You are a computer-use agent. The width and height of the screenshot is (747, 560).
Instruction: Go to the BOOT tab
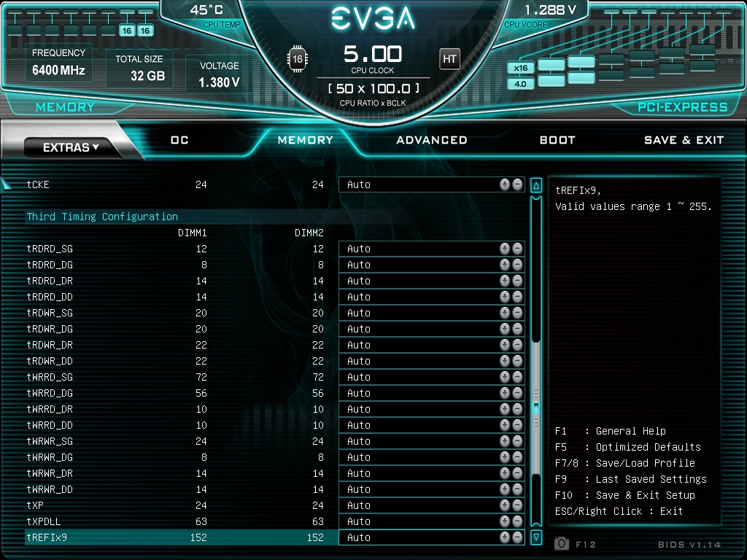pos(557,140)
